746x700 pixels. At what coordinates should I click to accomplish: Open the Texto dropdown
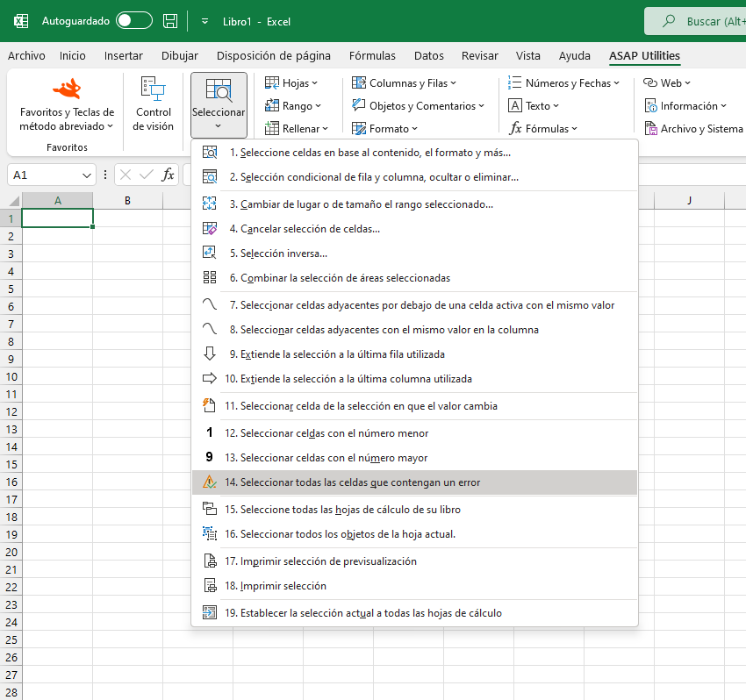[x=534, y=105]
